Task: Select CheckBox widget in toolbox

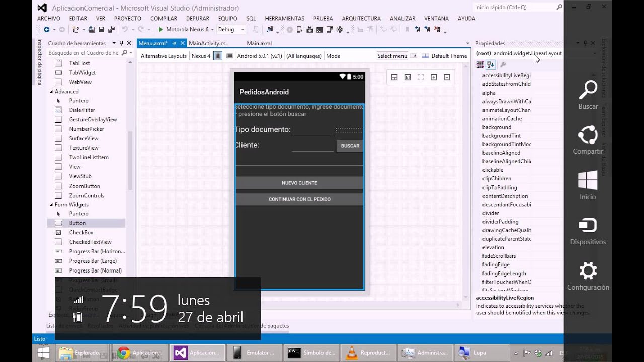Action: tap(81, 232)
